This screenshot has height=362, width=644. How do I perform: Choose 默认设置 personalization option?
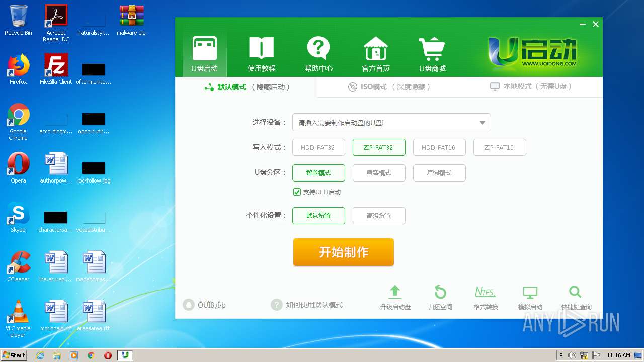tap(318, 215)
